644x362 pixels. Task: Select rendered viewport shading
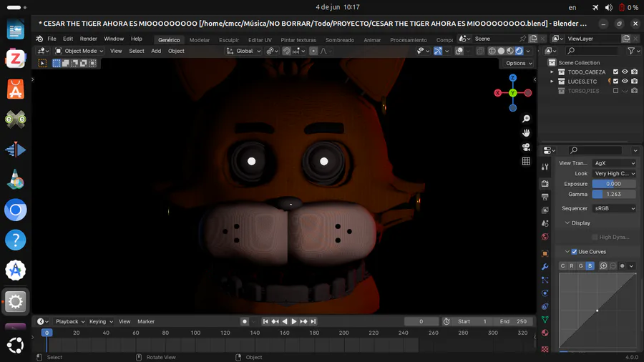[x=519, y=51]
